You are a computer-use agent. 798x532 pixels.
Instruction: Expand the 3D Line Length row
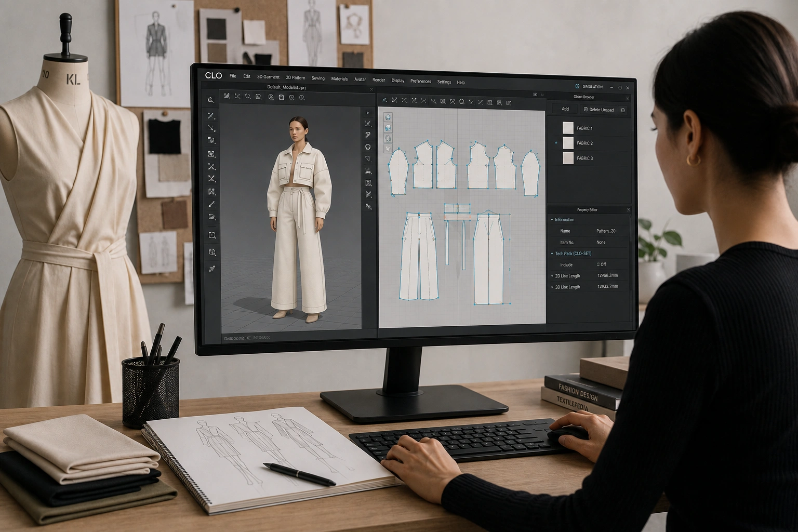(552, 287)
